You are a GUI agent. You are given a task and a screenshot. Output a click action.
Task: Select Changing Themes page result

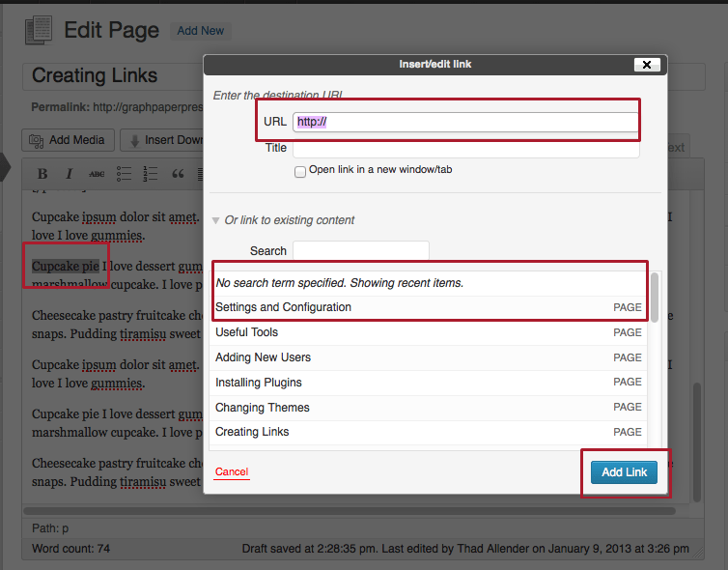pos(429,408)
